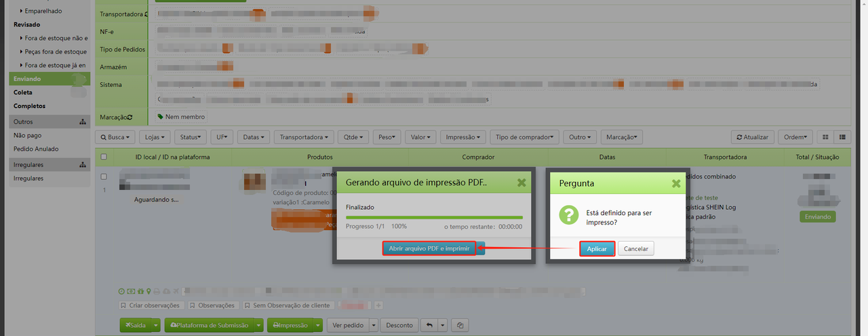
Task: Toggle the select-all checkbox in table header
Action: [x=104, y=157]
